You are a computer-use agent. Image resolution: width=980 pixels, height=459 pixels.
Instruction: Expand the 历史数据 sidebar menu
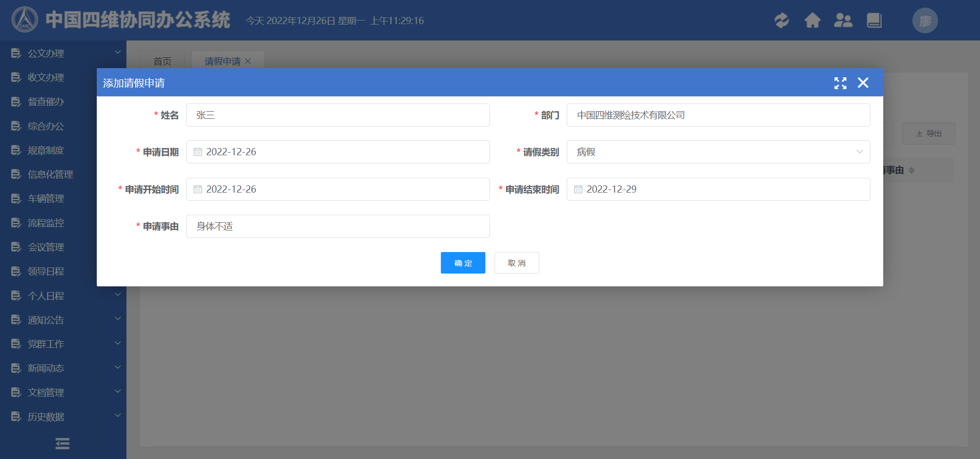[x=63, y=417]
